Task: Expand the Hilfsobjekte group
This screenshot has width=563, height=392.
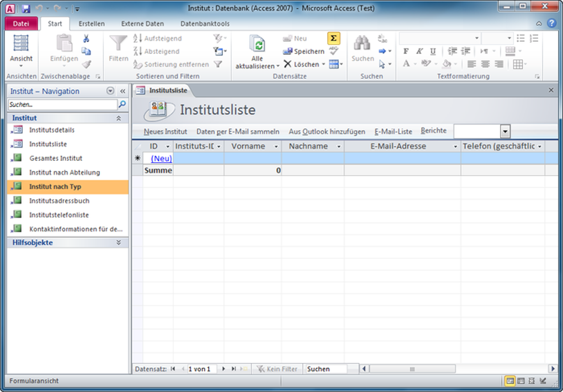Action: (119, 243)
